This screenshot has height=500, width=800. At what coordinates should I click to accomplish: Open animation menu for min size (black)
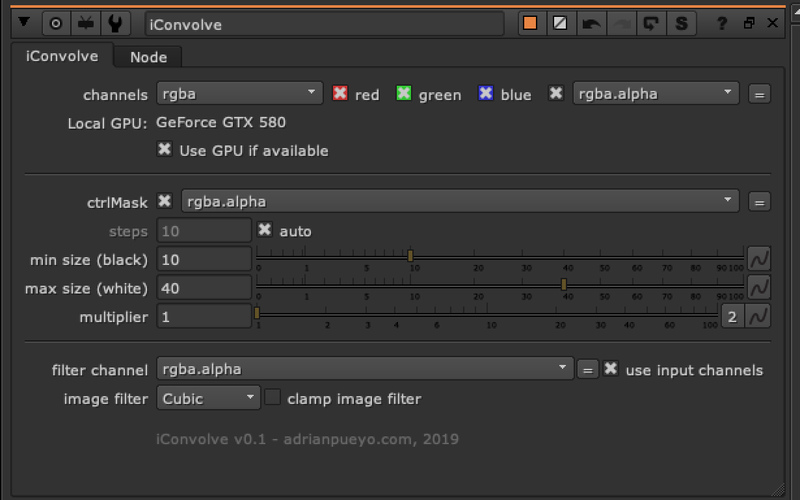click(x=759, y=259)
